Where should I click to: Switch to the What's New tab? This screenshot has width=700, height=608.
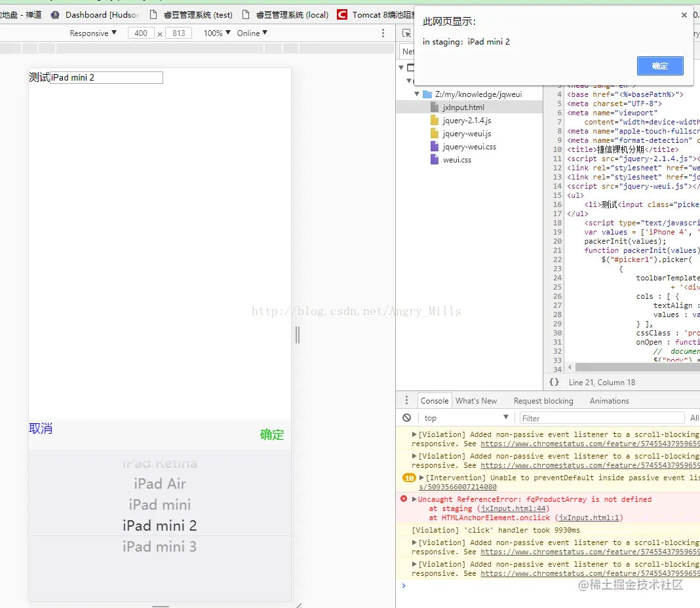[476, 401]
